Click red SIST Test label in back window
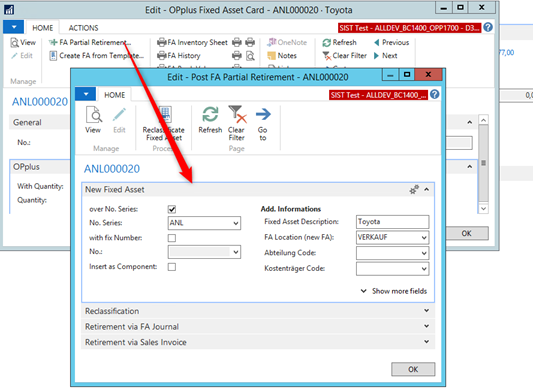533x390 pixels. tap(409, 28)
